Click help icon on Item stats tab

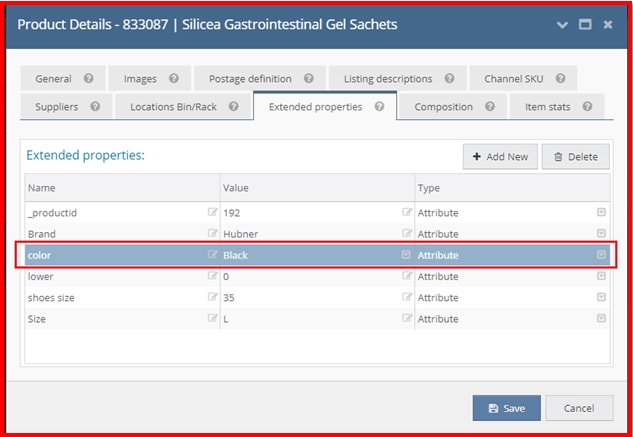[x=587, y=106]
